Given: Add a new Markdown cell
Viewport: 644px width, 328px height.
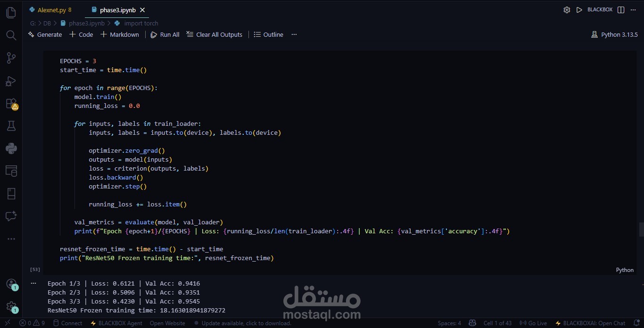Looking at the screenshot, I should point(120,34).
